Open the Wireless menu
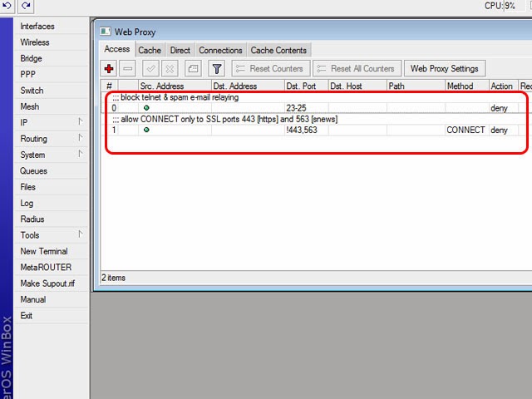 (51, 42)
